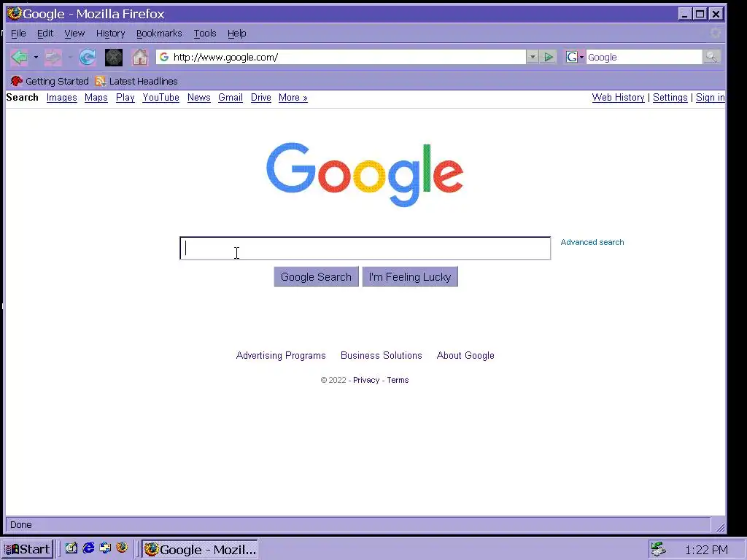Open the Privacy link
This screenshot has height=560, width=747.
(x=366, y=380)
